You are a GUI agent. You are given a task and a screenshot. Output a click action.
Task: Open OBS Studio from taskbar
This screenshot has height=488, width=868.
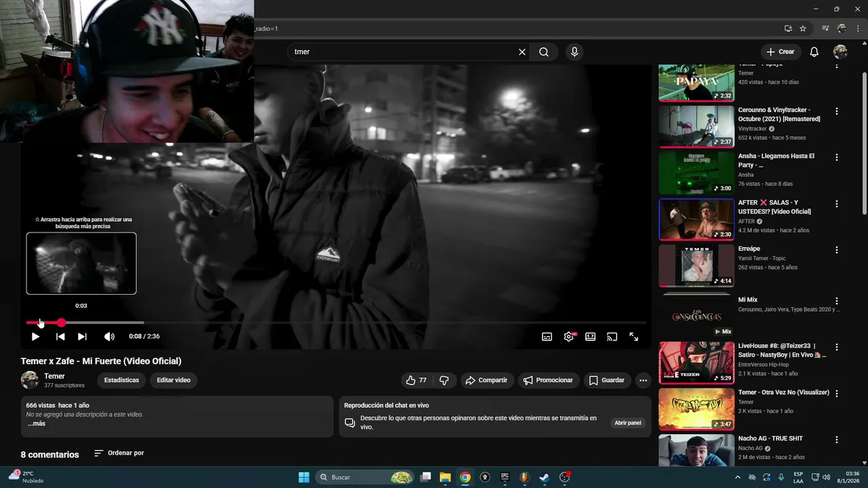(x=564, y=477)
